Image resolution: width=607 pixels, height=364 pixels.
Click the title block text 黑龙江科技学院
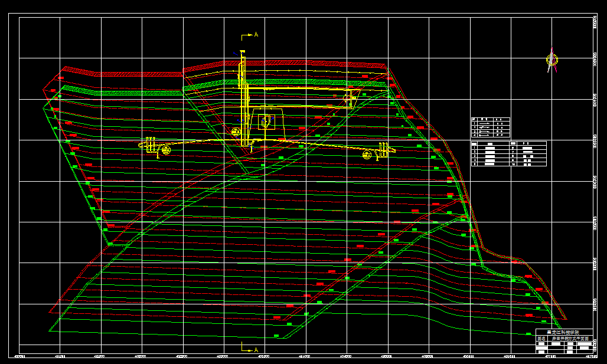[563, 332]
